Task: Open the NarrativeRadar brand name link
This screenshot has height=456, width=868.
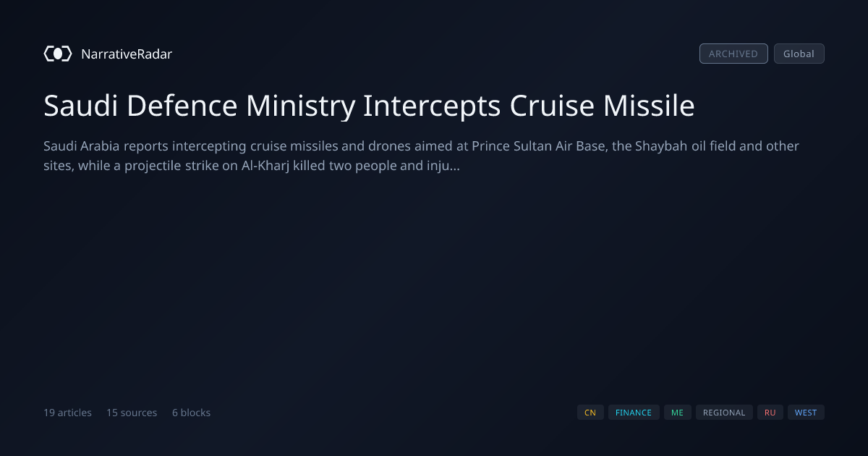Action: [x=127, y=54]
